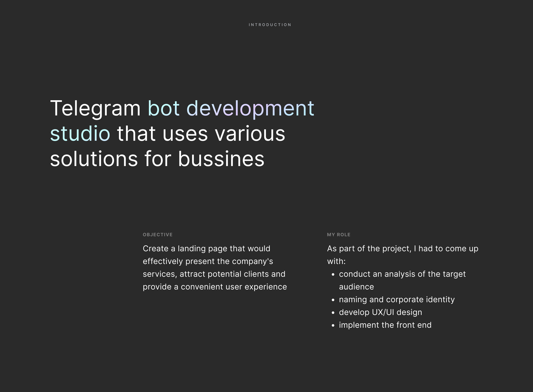Viewport: 533px width, 392px height.
Task: Click gradient word 'studio' in headline
Action: coord(80,134)
